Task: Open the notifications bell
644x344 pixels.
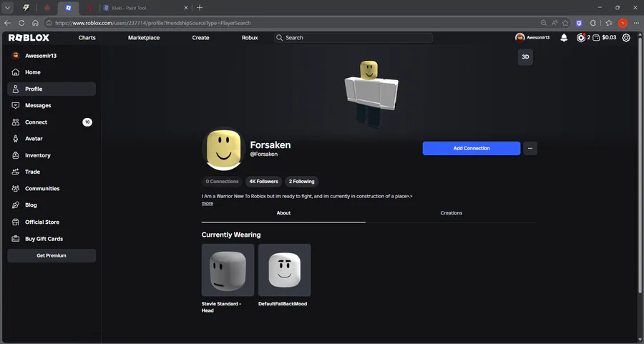Action: tap(564, 38)
